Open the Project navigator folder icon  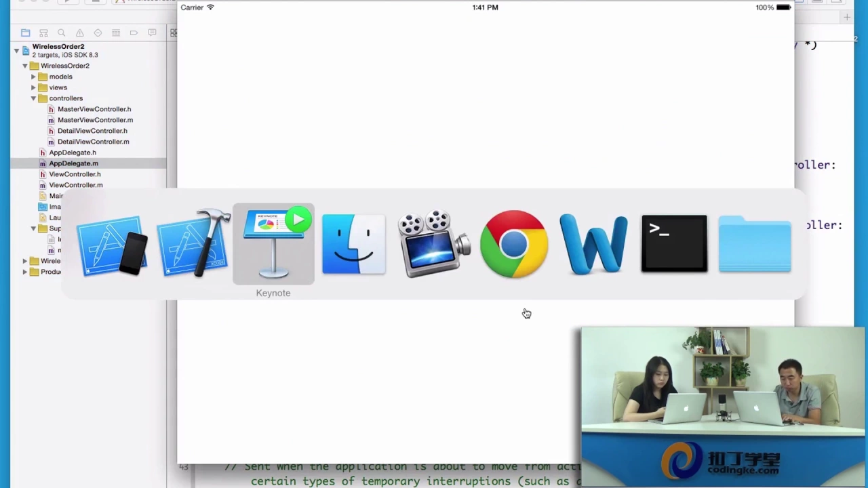(25, 33)
